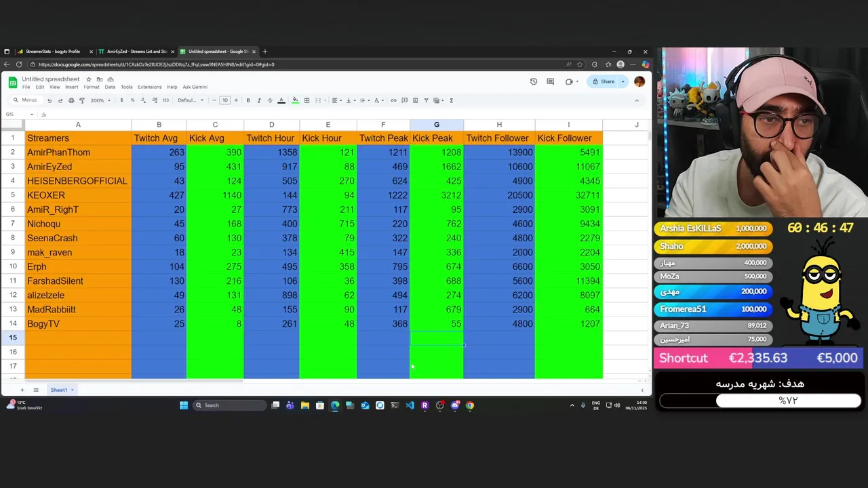
Task: Open horizontal align dropdown
Action: 336,100
